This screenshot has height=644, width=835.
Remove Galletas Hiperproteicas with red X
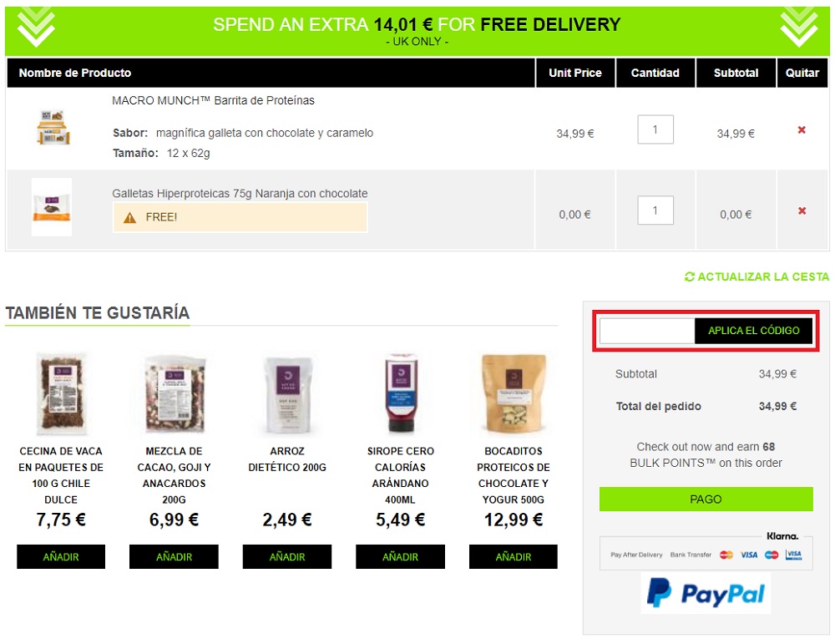[x=802, y=211]
